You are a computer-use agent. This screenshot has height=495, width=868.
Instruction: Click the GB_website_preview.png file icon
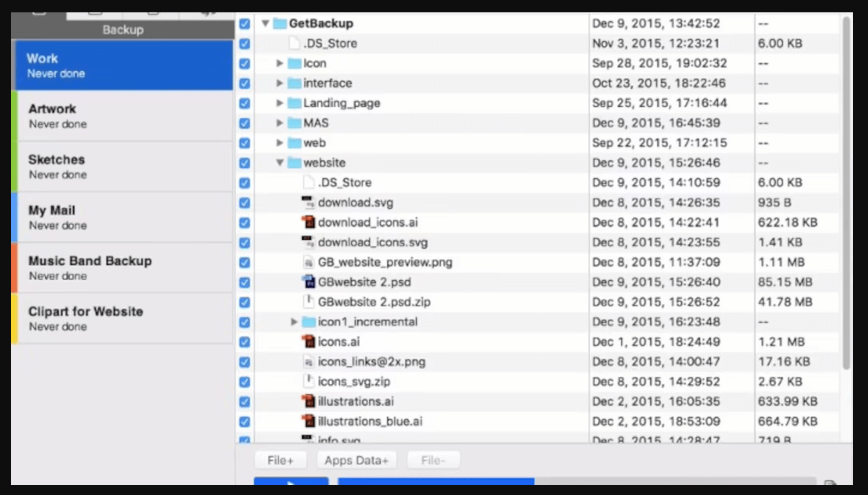[x=308, y=262]
